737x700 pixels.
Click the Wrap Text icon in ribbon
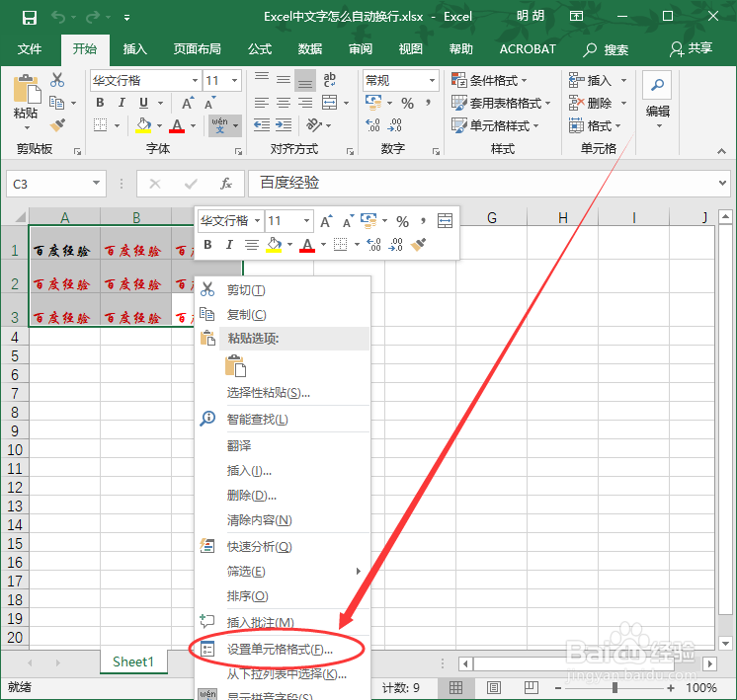tap(330, 80)
